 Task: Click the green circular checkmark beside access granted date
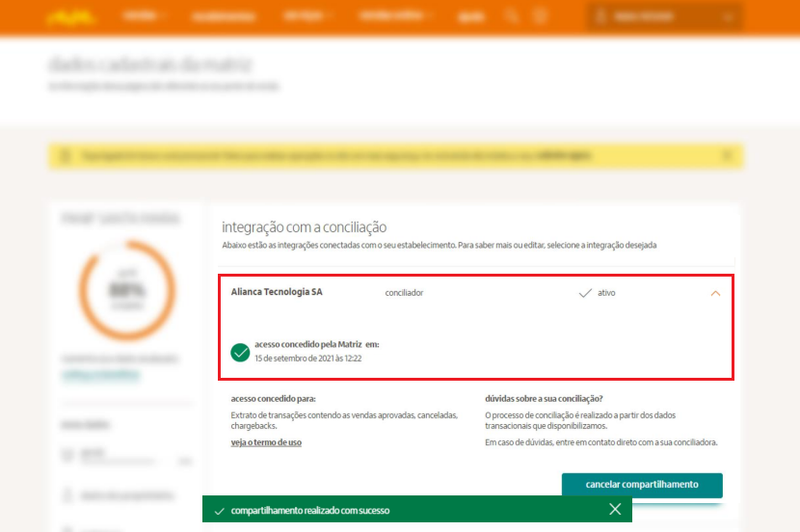pyautogui.click(x=240, y=352)
